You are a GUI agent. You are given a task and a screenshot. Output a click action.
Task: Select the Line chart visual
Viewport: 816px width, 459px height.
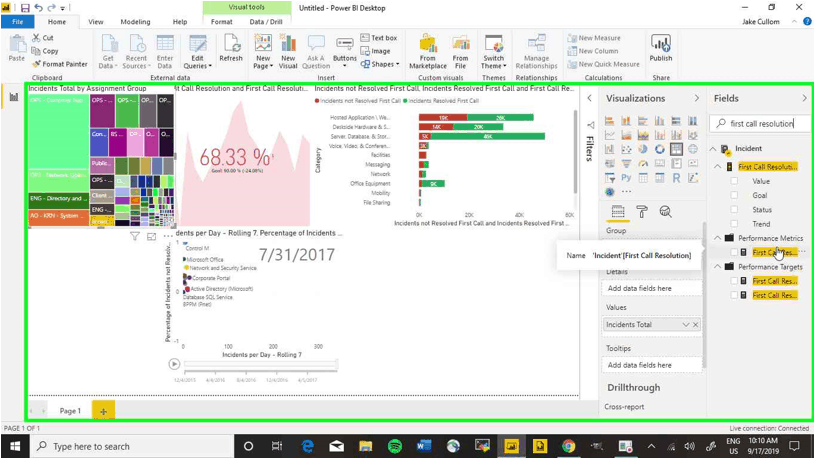tap(609, 135)
